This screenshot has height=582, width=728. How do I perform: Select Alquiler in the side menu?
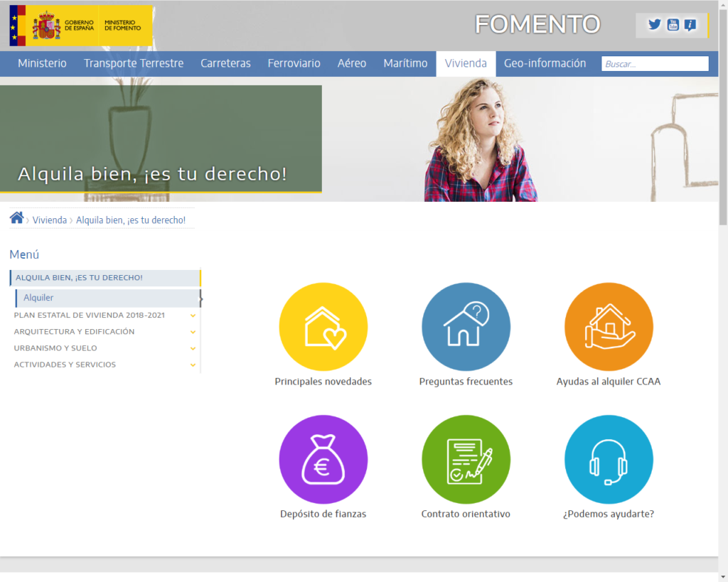tap(38, 298)
